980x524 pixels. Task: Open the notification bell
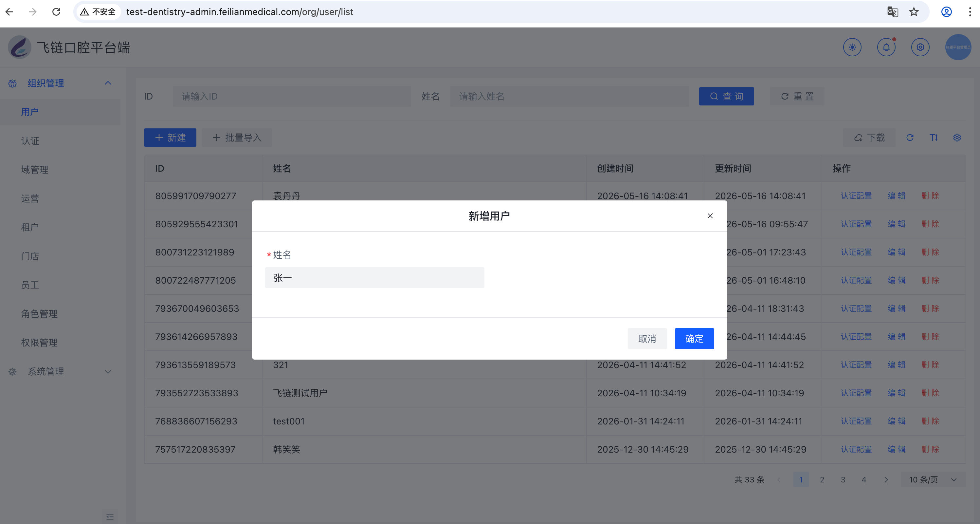point(886,47)
